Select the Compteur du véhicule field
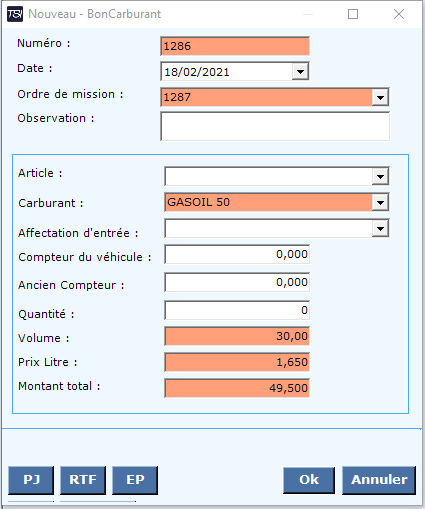This screenshot has height=509, width=425. click(x=237, y=254)
